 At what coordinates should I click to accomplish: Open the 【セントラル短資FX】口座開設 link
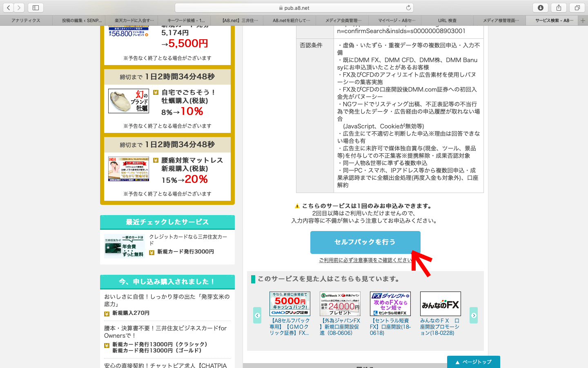(x=390, y=327)
